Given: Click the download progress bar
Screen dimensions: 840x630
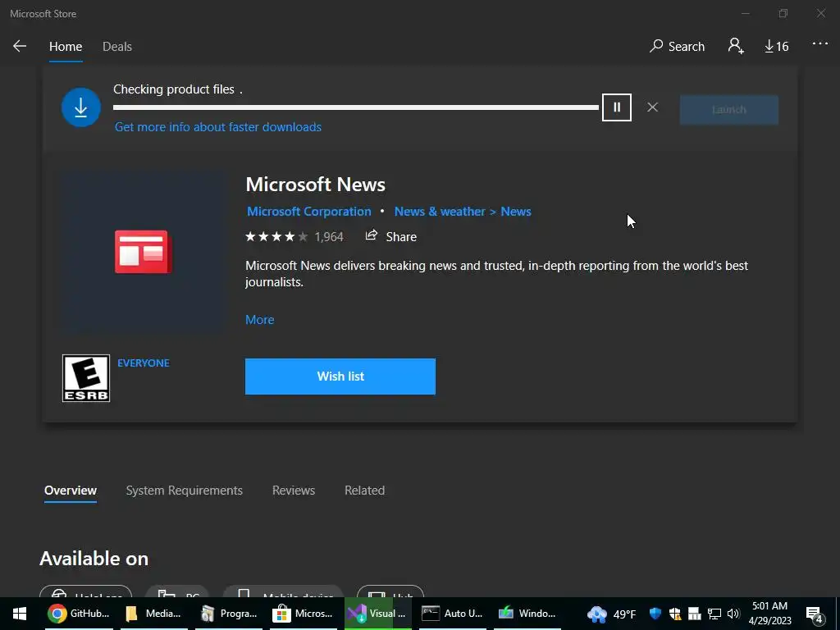Looking at the screenshot, I should (356, 107).
